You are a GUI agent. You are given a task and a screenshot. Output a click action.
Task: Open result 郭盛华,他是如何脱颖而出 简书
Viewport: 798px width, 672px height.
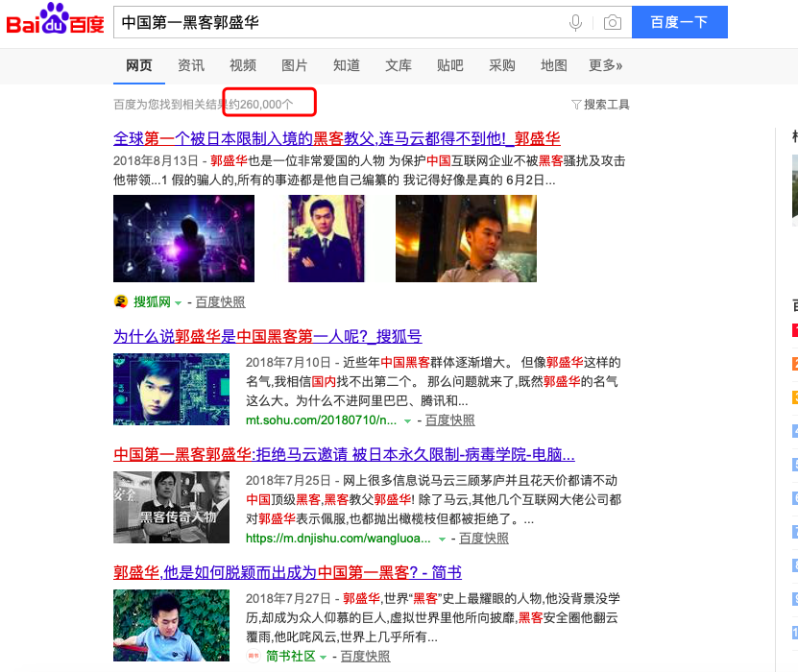(x=287, y=572)
